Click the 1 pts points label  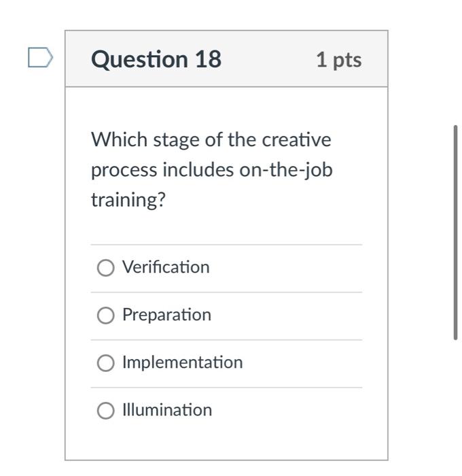(338, 60)
